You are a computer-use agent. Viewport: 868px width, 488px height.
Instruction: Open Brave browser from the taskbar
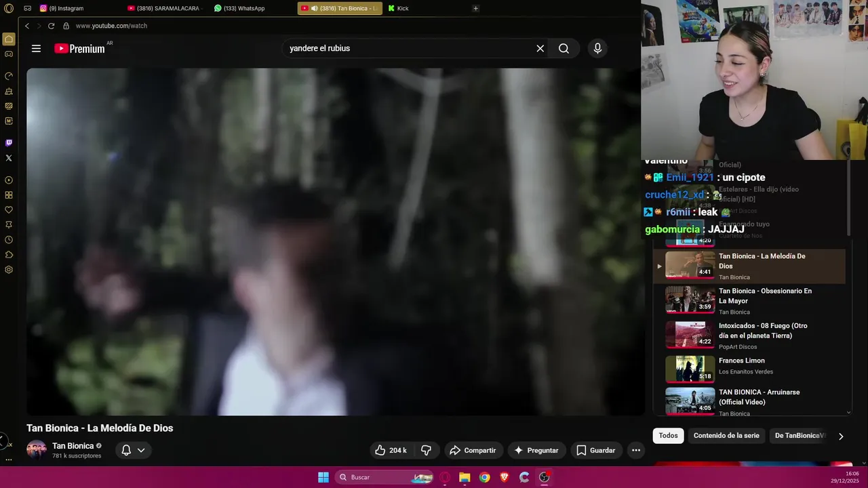[x=504, y=477]
